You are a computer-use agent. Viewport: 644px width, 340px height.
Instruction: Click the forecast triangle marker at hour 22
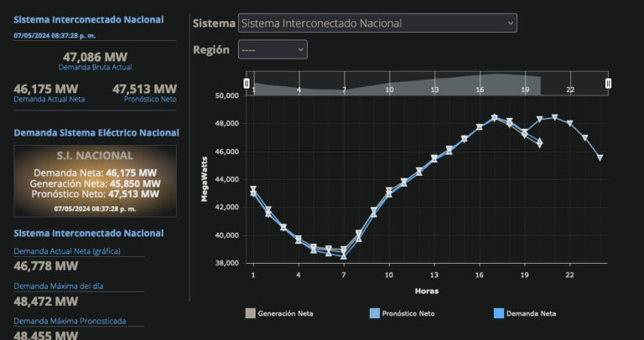click(570, 123)
